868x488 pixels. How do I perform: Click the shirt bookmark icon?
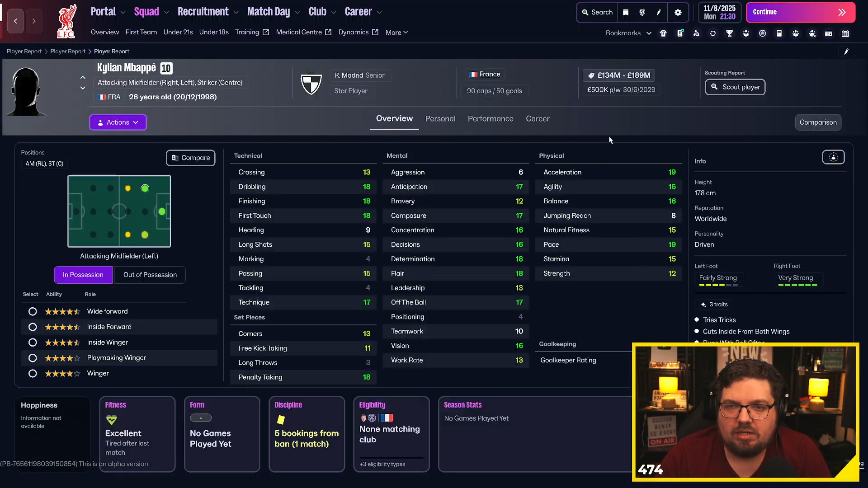coord(663,33)
